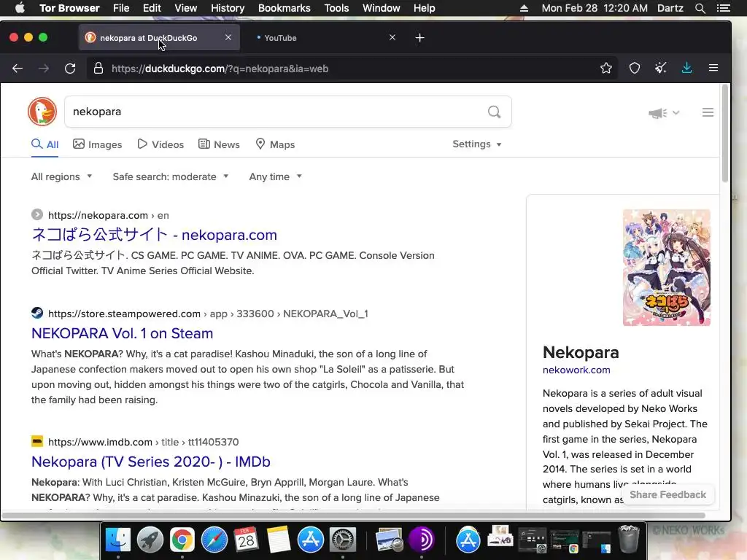Open Preview app in dock
This screenshot has height=560, width=747.
click(389, 540)
